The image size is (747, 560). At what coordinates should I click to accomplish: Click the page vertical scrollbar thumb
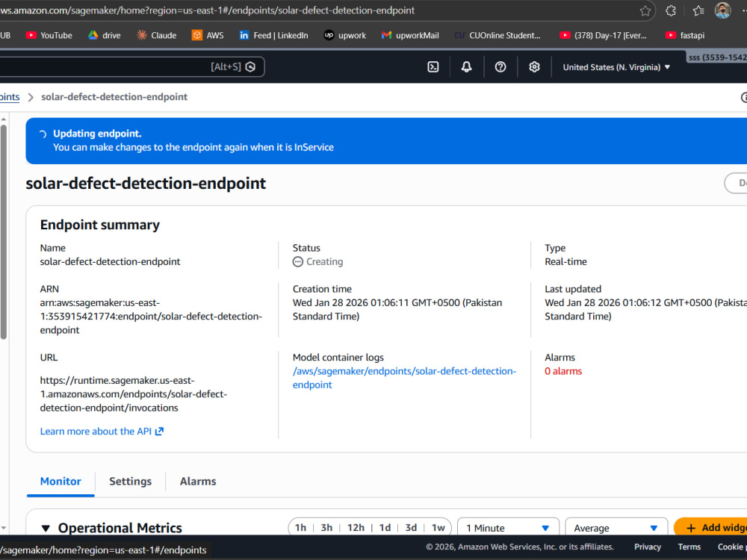pyautogui.click(x=4, y=232)
